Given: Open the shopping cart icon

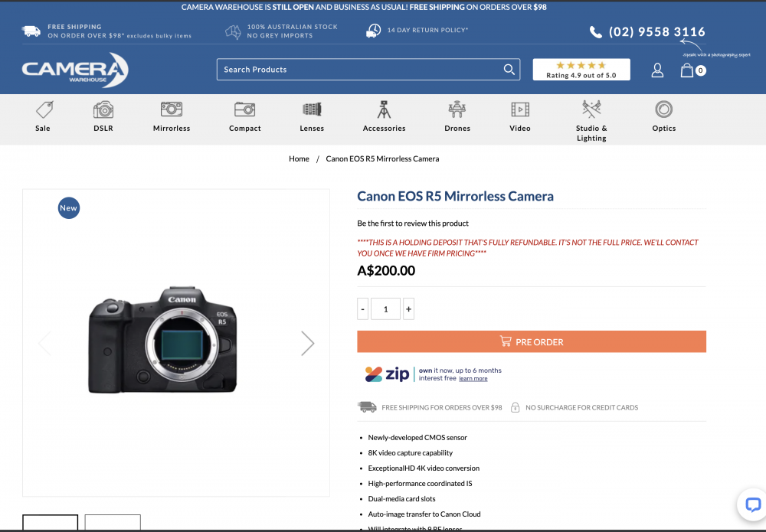Looking at the screenshot, I should coord(687,70).
